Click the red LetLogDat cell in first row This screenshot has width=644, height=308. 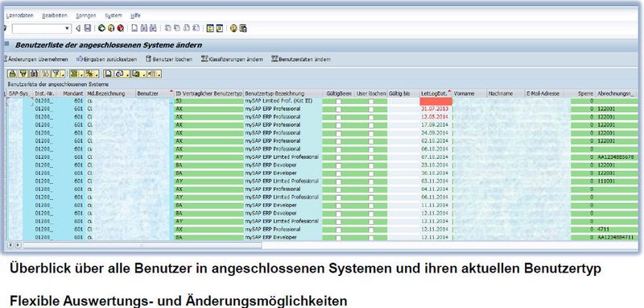pos(436,101)
